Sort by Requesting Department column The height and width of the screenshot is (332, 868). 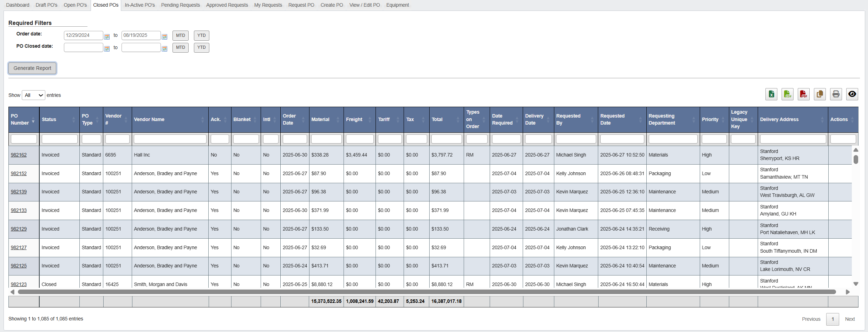click(x=673, y=120)
